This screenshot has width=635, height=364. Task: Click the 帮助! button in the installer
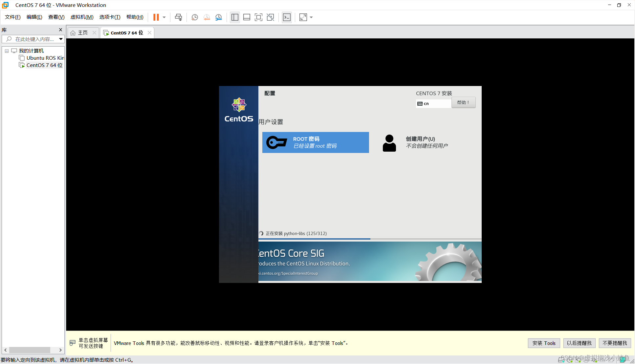463,102
